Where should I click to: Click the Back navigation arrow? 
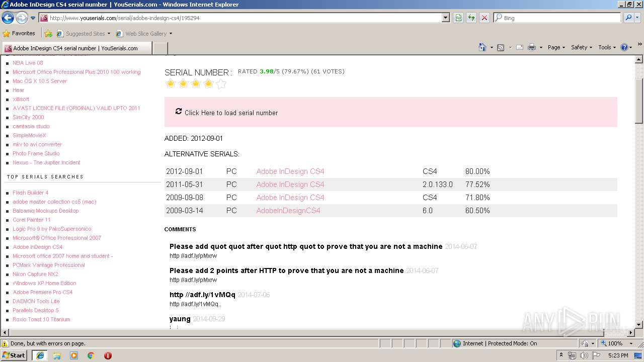click(x=8, y=18)
